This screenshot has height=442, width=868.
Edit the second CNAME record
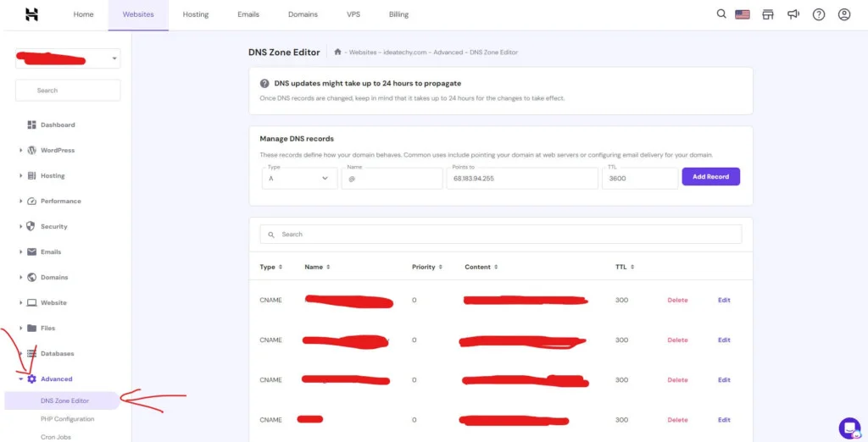pos(724,340)
